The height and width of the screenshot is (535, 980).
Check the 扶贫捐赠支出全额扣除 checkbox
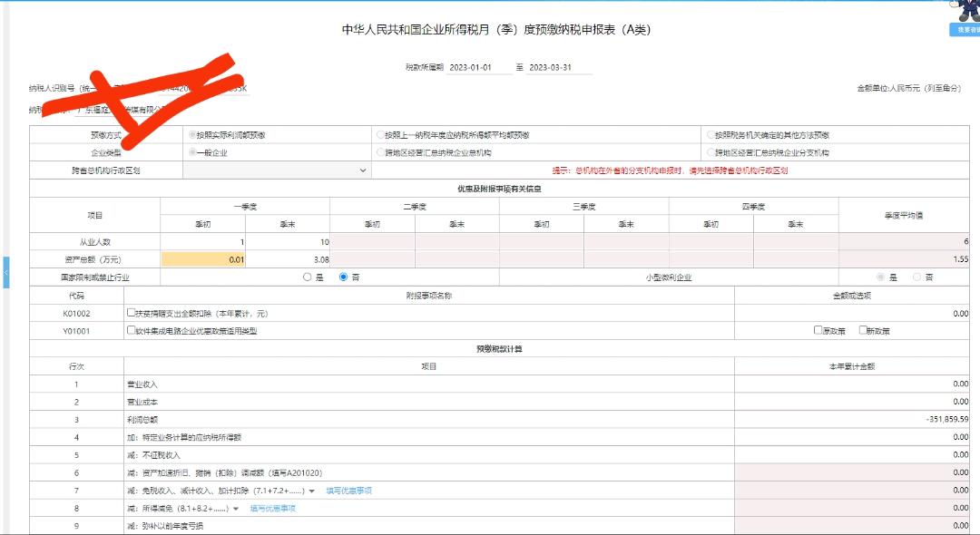click(x=132, y=313)
